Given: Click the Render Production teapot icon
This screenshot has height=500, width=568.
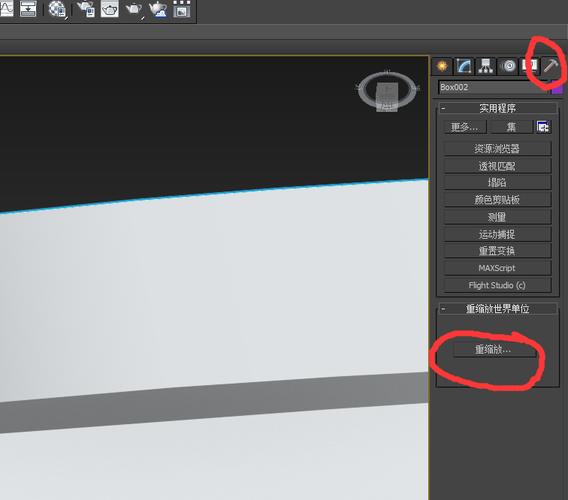Looking at the screenshot, I should coord(134,9).
